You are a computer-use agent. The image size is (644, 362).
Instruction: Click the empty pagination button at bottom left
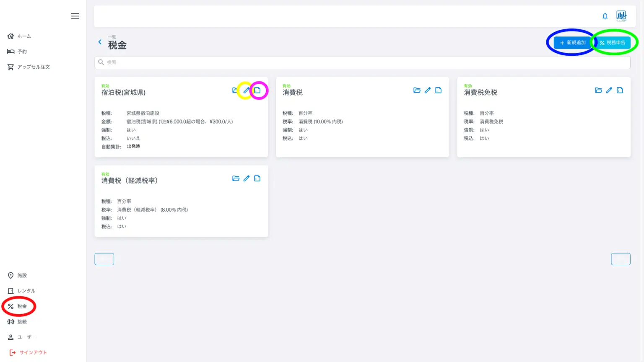pyautogui.click(x=104, y=259)
